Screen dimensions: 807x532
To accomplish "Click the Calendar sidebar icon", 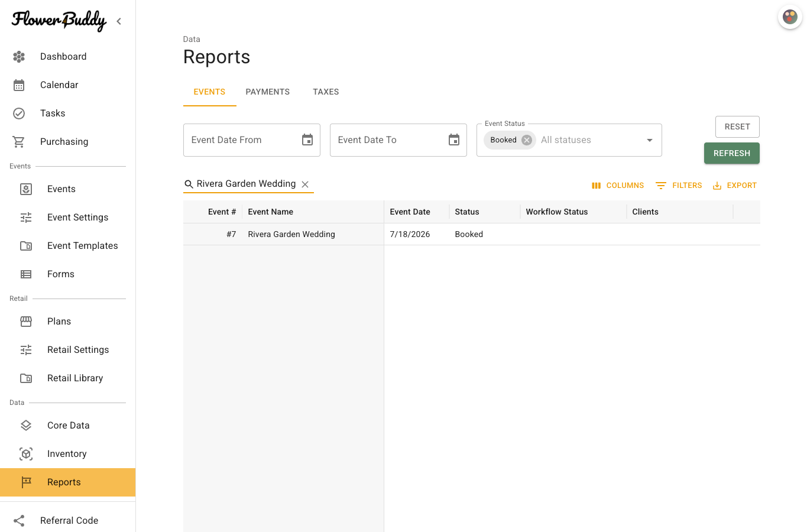I will click(19, 85).
